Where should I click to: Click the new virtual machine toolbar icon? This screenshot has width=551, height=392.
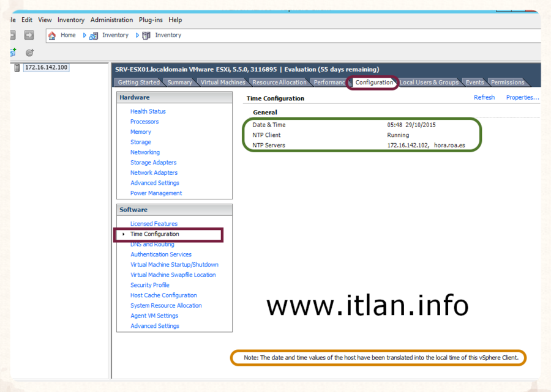click(x=13, y=53)
